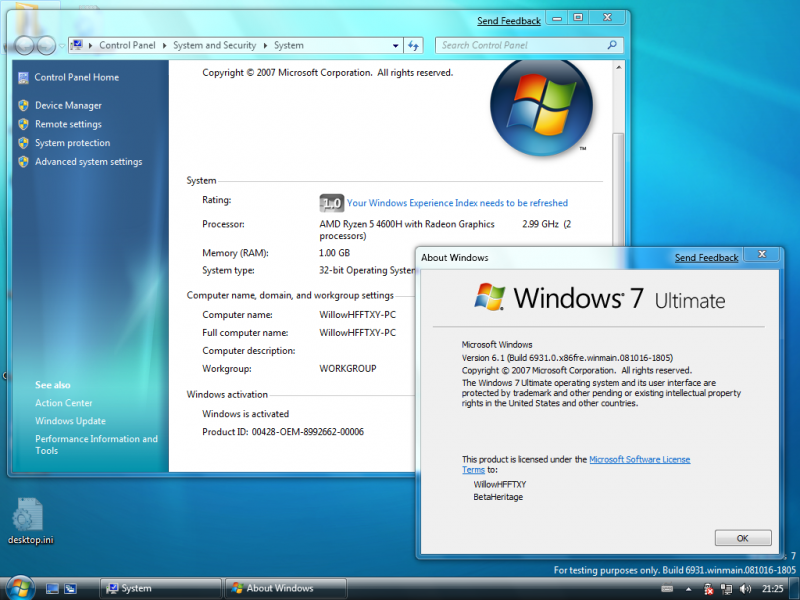Expand arrow after Control Panel breadcrumb

click(x=164, y=45)
